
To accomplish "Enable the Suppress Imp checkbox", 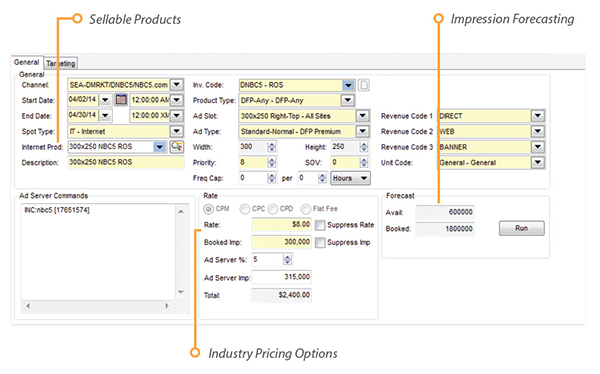I will tap(320, 242).
